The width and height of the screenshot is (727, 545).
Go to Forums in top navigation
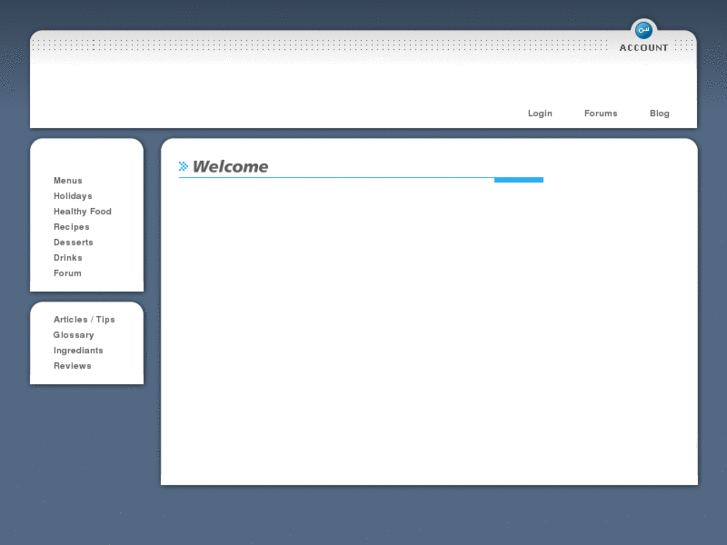click(600, 113)
